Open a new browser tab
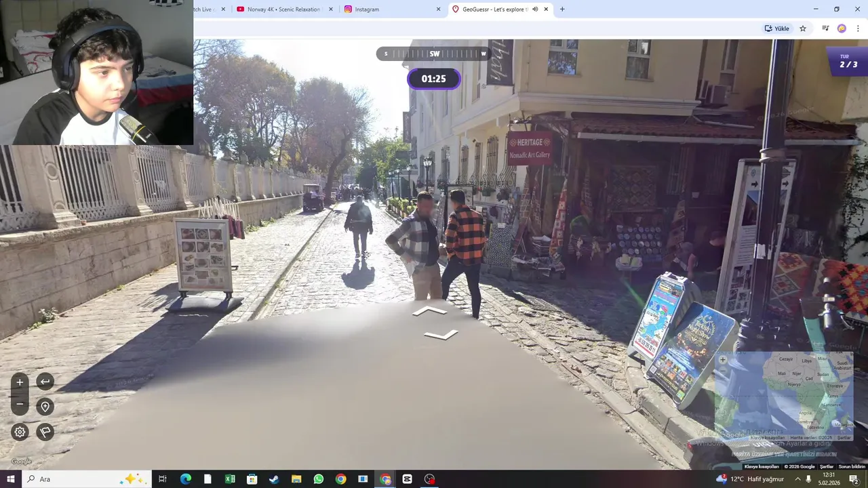The width and height of the screenshot is (868, 488). [562, 9]
